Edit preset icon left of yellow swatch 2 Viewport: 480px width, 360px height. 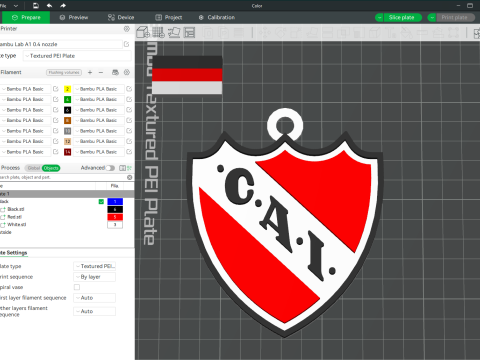pos(56,89)
